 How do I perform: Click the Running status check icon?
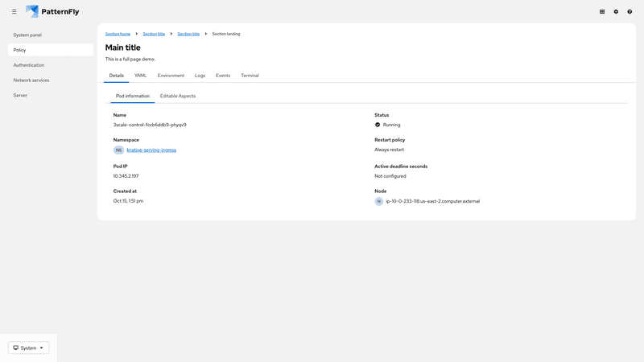[378, 125]
